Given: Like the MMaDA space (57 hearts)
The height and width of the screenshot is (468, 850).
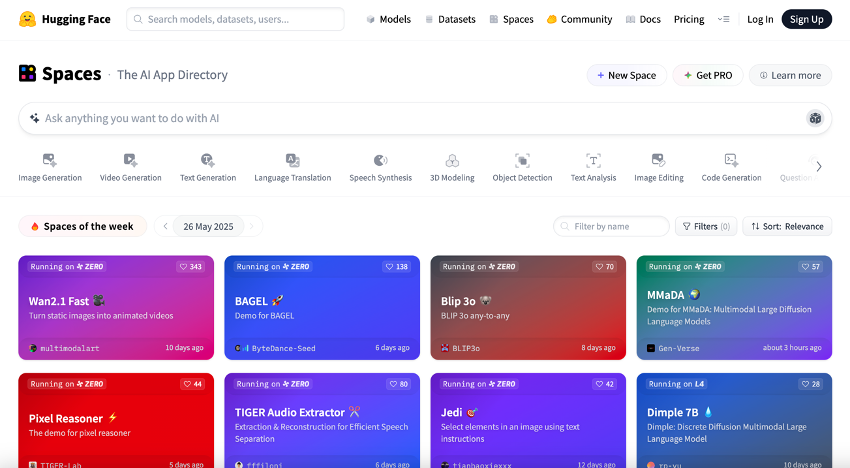Looking at the screenshot, I should (x=811, y=267).
